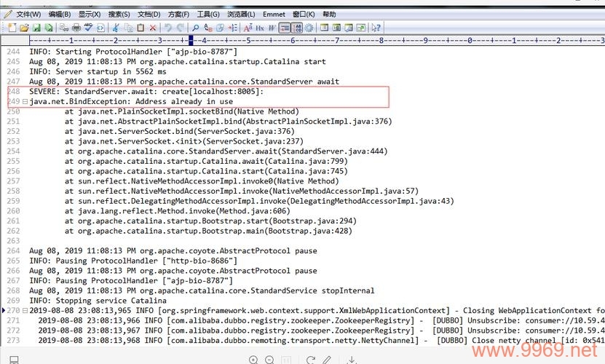Viewport: 605px width, 364px height.
Task: Click the zoom in magnifier at the bottom
Action: click(x=253, y=360)
